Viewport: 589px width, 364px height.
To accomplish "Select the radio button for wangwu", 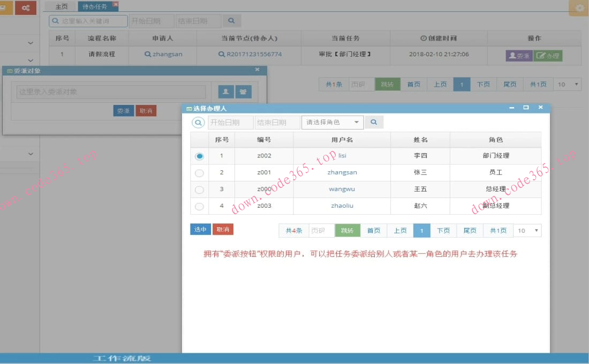I will 199,189.
